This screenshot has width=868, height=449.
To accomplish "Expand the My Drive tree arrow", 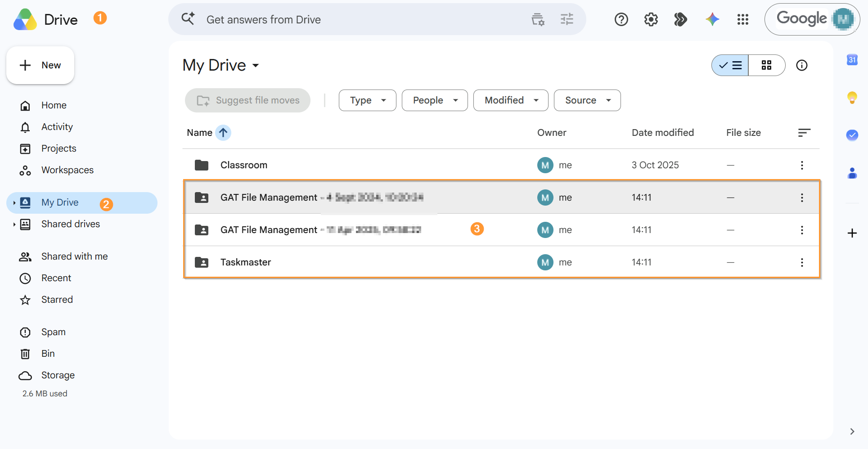I will point(14,203).
